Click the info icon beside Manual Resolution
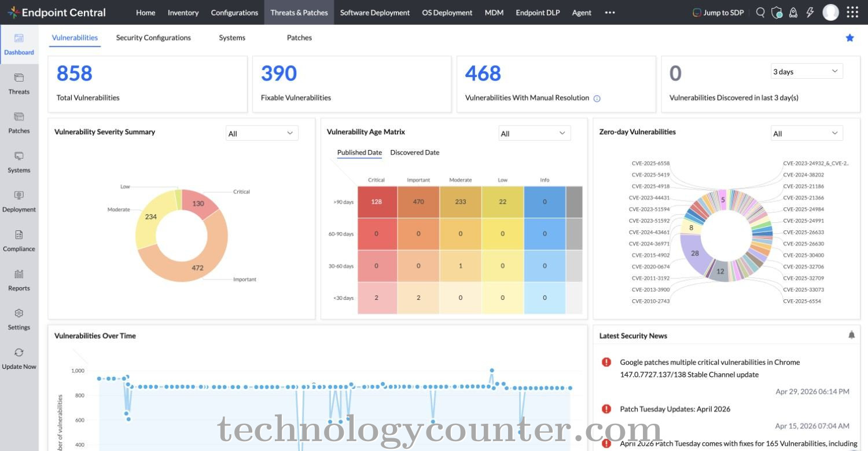Viewport: 868px width, 451px height. [597, 98]
